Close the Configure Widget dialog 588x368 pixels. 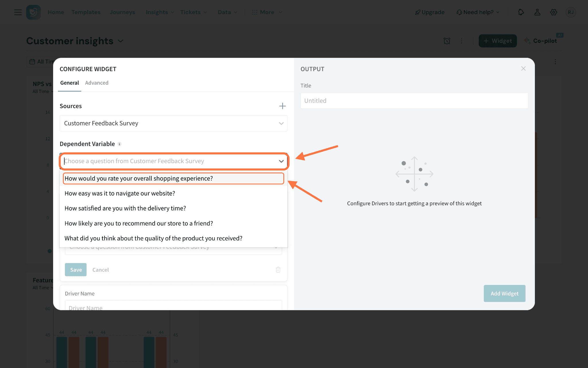click(x=523, y=68)
